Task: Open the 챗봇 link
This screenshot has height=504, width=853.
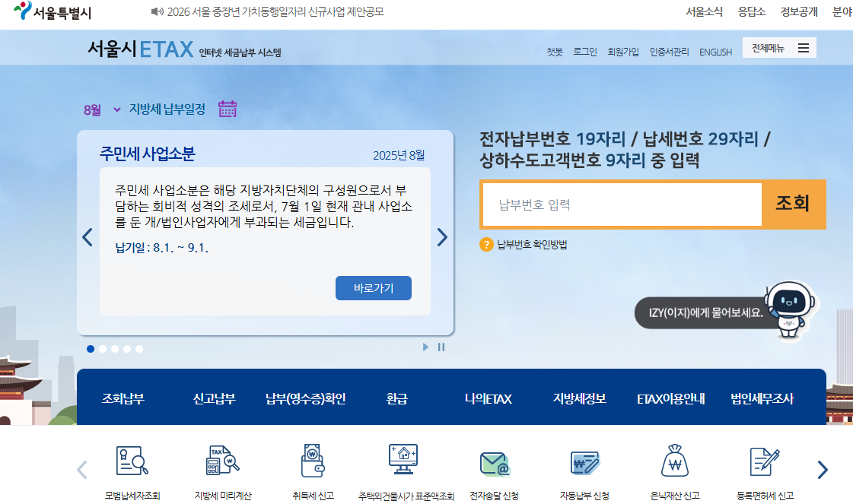Action: point(555,52)
